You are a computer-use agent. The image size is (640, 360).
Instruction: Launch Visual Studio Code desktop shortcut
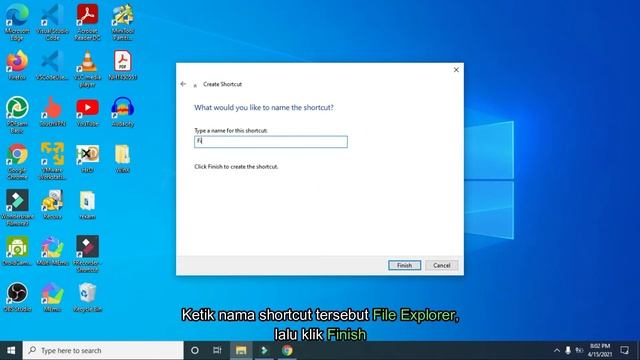coord(52,22)
